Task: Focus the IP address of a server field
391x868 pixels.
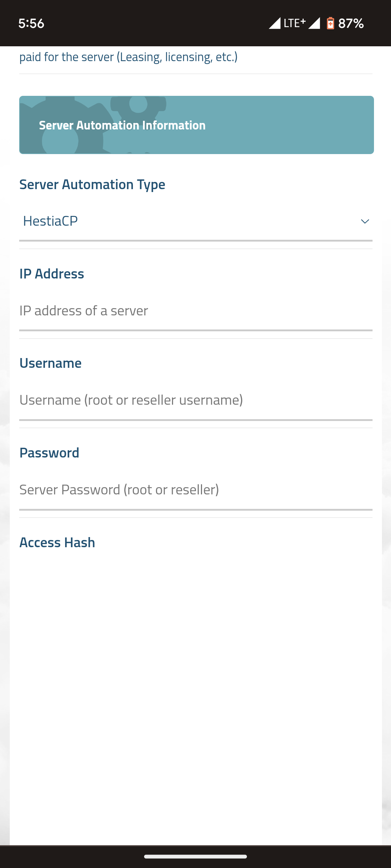Action: (x=195, y=311)
